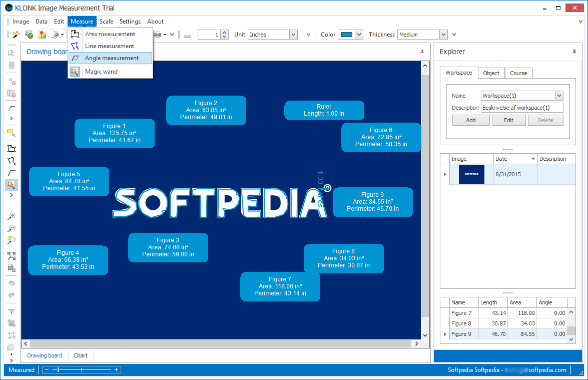Click the add image icon in top toolbar
This screenshot has width=588, height=380.
29,35
